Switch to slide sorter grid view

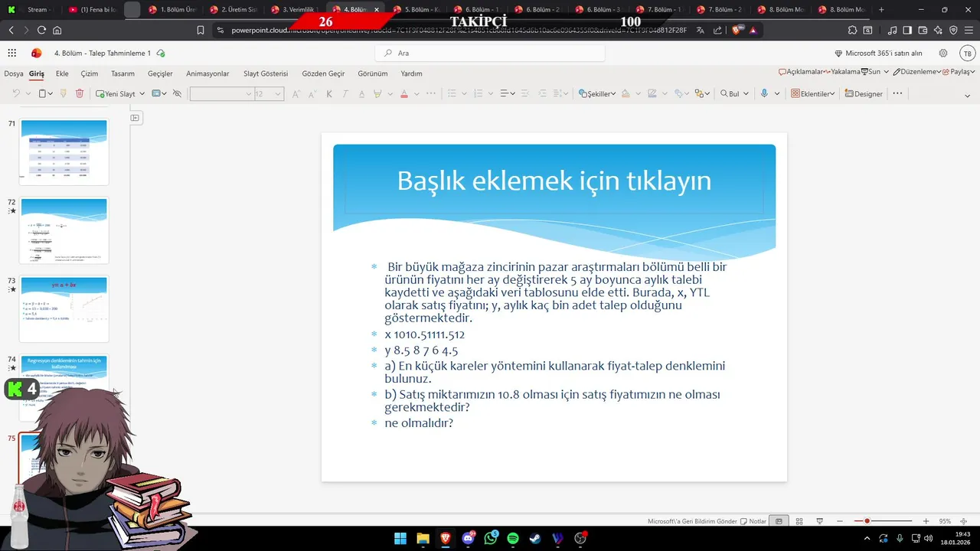click(799, 521)
